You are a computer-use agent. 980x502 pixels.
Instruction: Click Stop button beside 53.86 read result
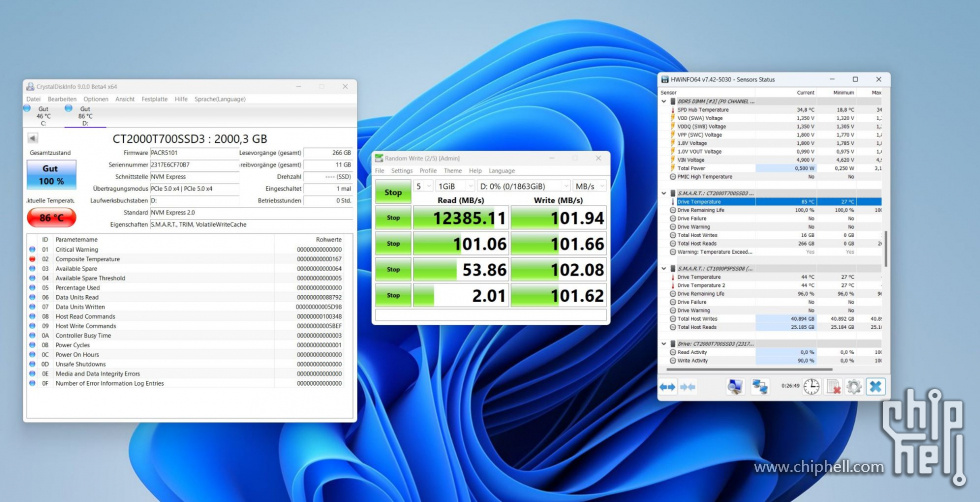click(393, 269)
